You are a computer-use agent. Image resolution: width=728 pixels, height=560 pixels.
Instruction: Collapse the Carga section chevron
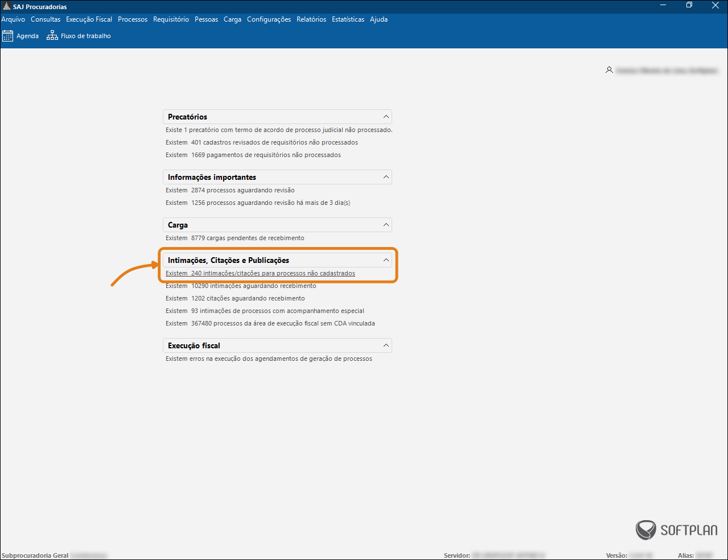386,225
